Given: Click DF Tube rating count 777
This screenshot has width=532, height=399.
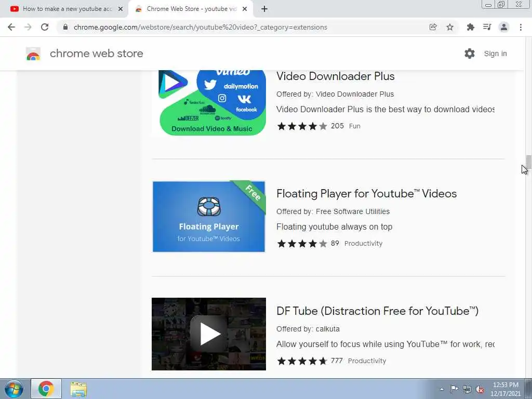Looking at the screenshot, I should tap(337, 361).
